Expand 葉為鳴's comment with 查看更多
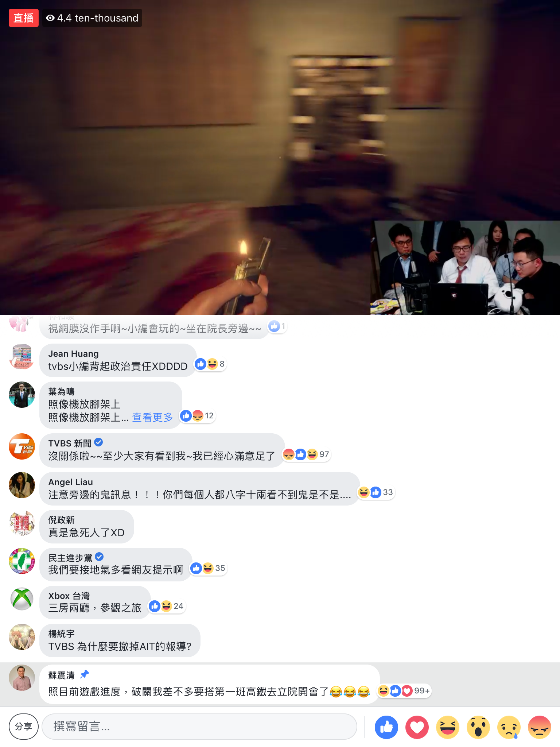Screen dimensions: 560x747 tap(152, 417)
